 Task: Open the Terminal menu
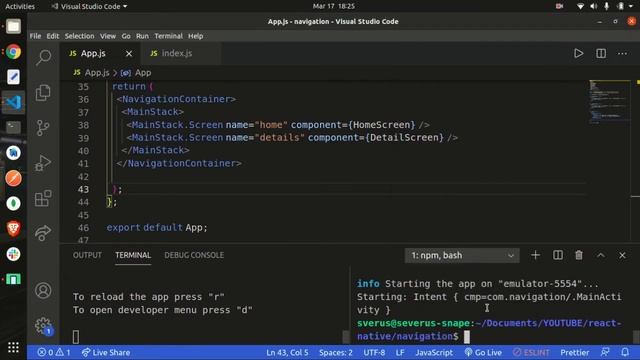click(x=169, y=36)
